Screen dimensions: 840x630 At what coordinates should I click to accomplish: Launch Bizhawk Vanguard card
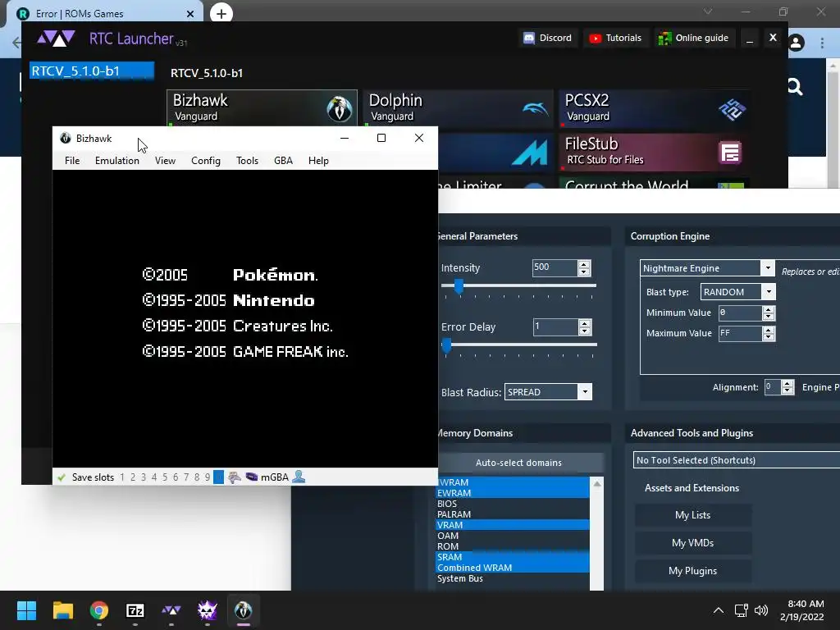[262, 107]
